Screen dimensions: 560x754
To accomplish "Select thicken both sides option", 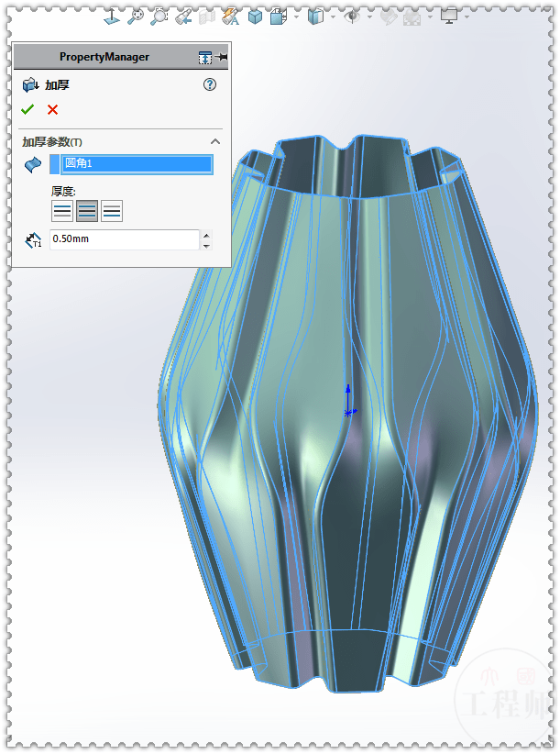I will (87, 211).
